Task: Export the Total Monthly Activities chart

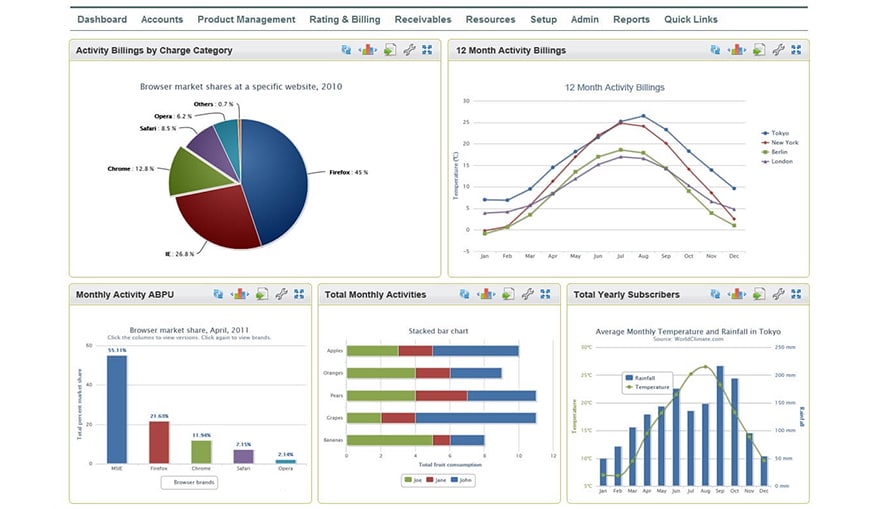Action: [x=508, y=294]
